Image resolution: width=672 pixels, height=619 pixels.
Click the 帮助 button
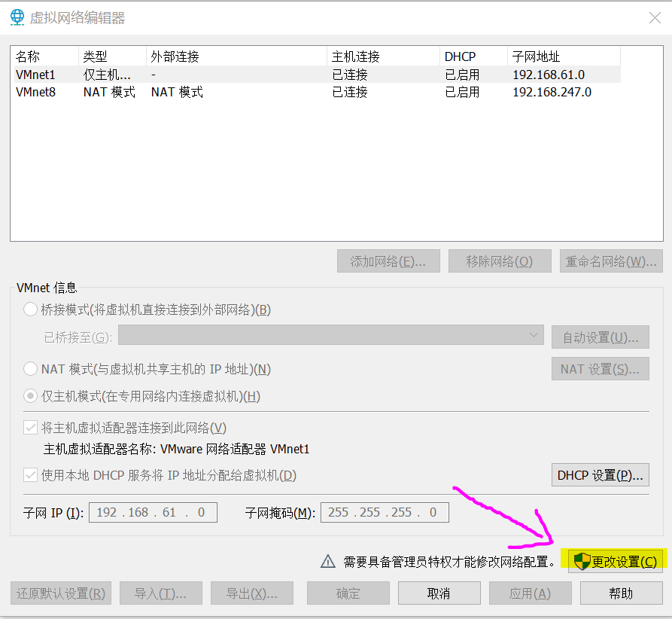622,593
